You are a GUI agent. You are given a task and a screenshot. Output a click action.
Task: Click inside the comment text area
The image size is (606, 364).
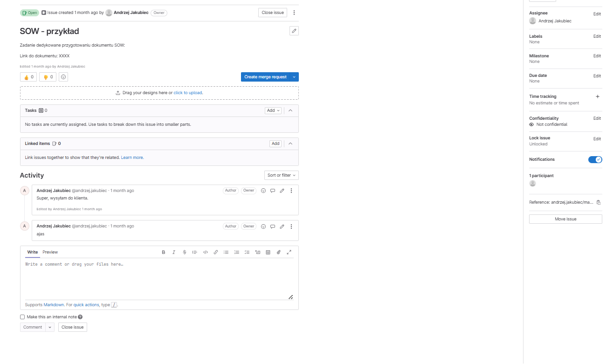[158, 277]
